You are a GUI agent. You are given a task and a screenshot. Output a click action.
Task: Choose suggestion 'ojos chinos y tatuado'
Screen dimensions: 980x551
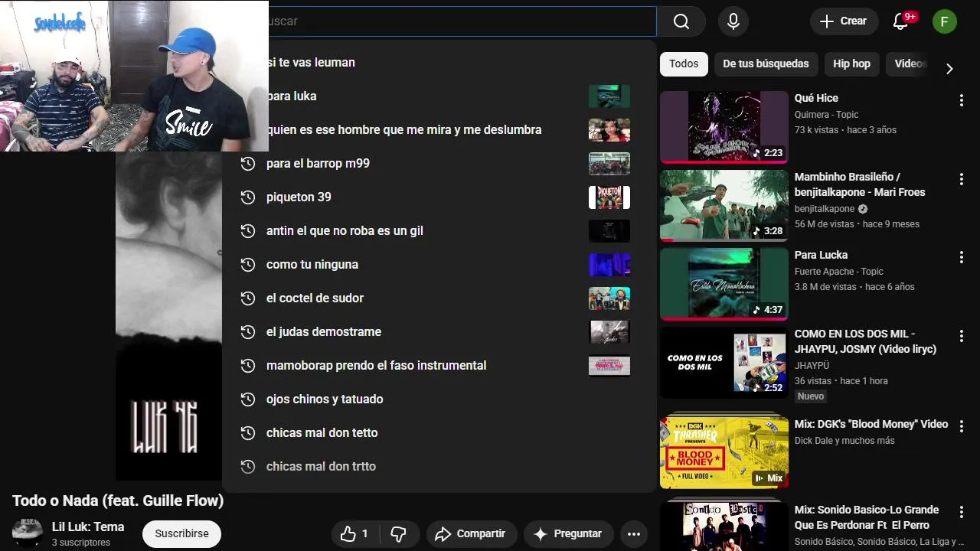tap(439, 399)
